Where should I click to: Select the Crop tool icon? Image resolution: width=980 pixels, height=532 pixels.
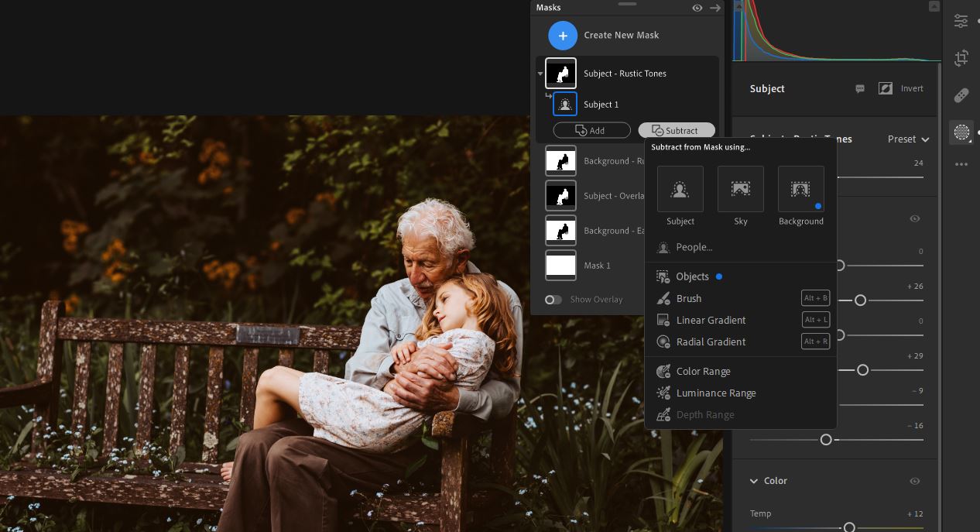click(x=961, y=58)
